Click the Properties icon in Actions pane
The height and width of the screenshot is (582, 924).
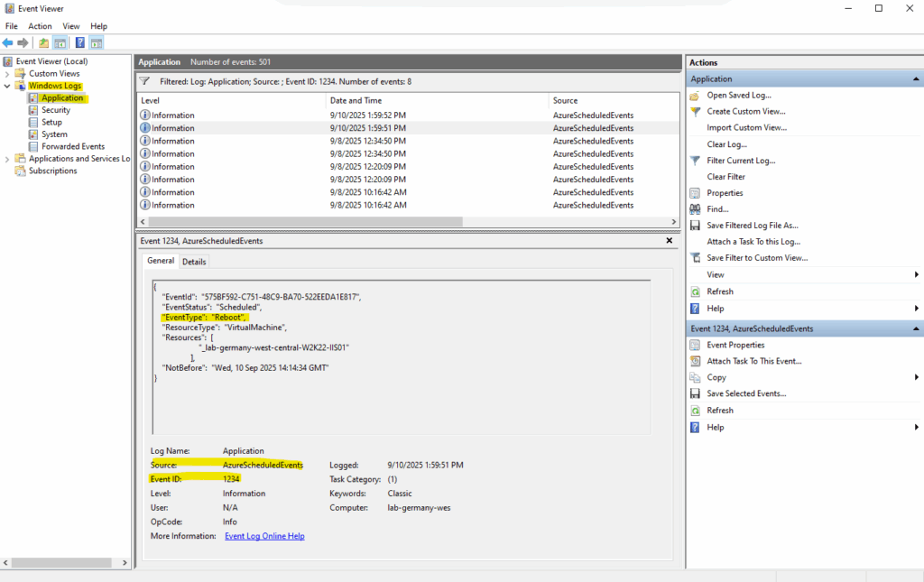click(x=696, y=193)
